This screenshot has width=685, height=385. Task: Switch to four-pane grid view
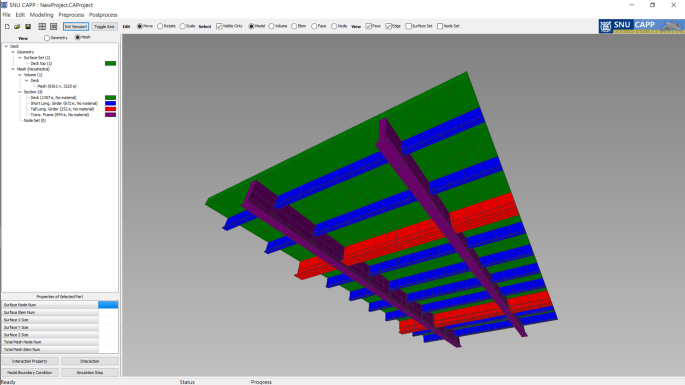pyautogui.click(x=42, y=27)
